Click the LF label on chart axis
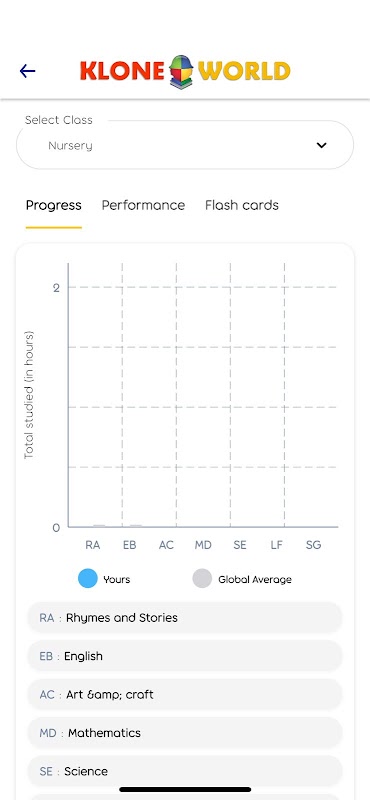This screenshot has width=370, height=800. [x=277, y=545]
